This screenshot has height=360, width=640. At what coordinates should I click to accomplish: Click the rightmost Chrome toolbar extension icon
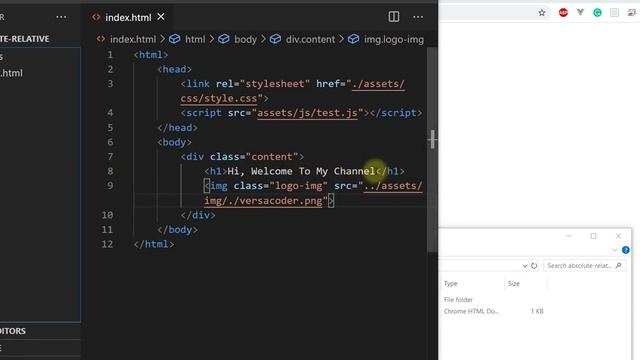[x=631, y=13]
